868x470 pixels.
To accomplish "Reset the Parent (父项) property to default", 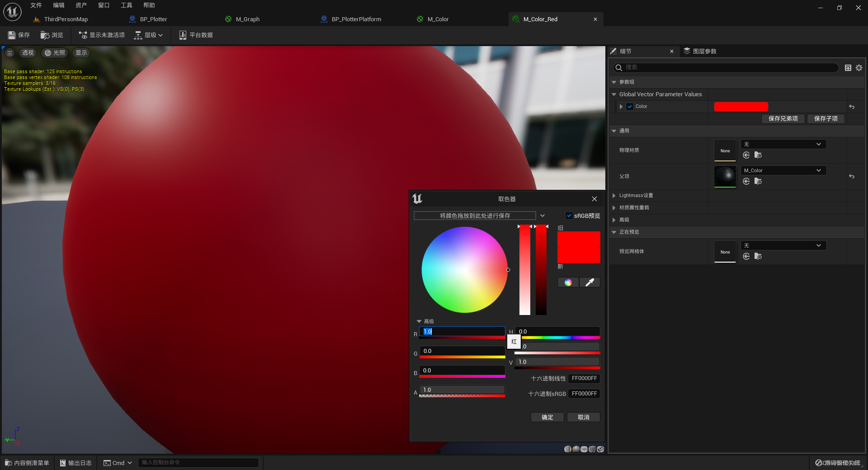I will click(852, 176).
